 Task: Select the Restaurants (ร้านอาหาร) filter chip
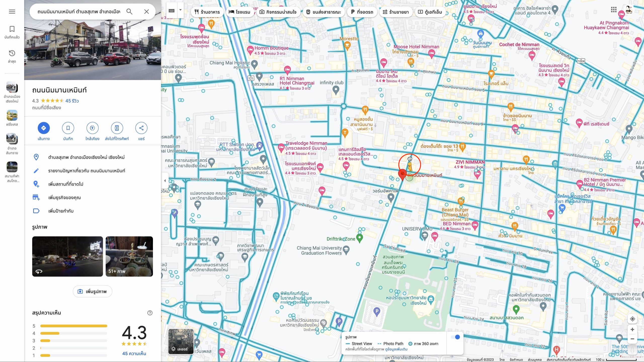(x=207, y=12)
